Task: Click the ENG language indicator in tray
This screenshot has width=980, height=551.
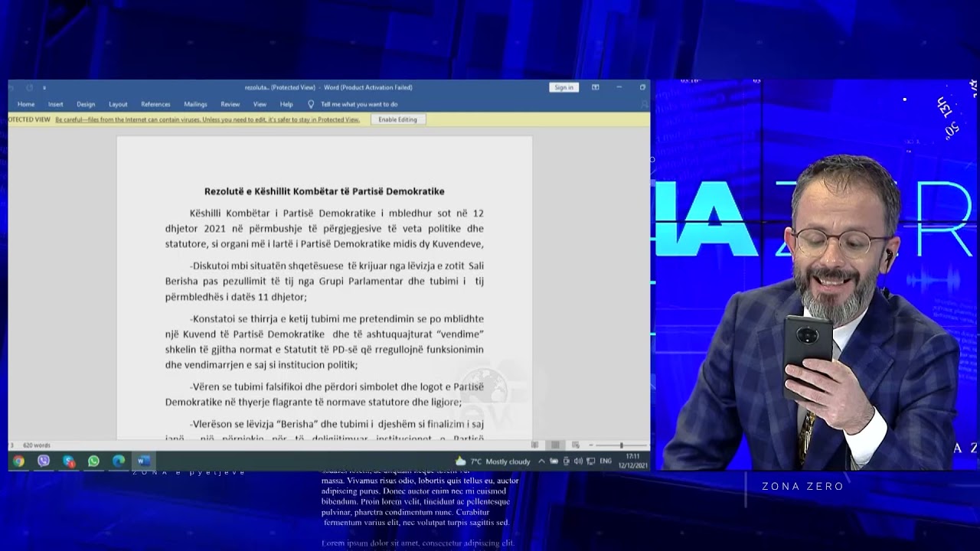Action: tap(606, 461)
